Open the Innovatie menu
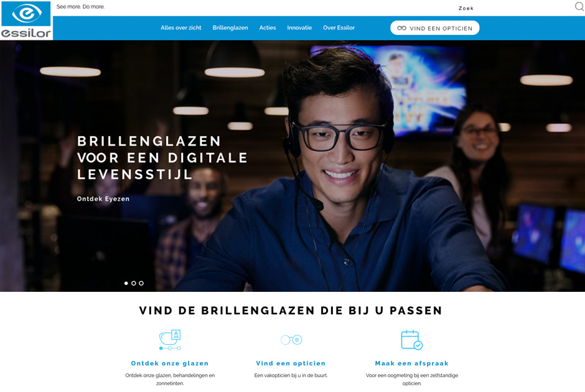Viewport: 585px width, 392px height. (x=299, y=27)
